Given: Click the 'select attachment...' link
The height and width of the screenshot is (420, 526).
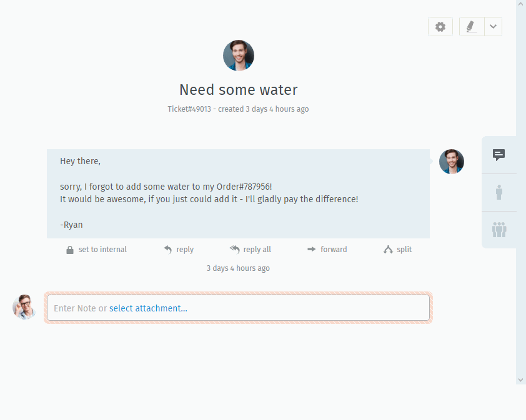Looking at the screenshot, I should point(148,308).
